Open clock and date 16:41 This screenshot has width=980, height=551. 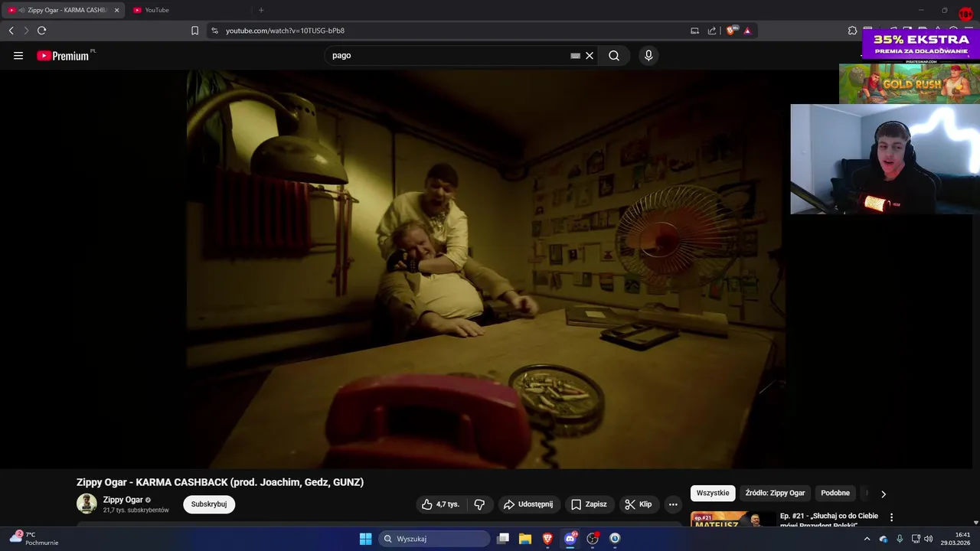point(956,539)
